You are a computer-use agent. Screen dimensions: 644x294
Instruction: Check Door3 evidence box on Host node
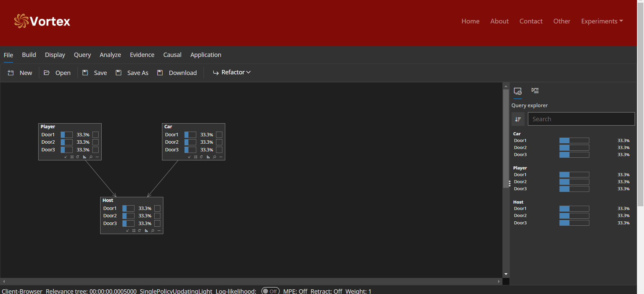coord(157,223)
